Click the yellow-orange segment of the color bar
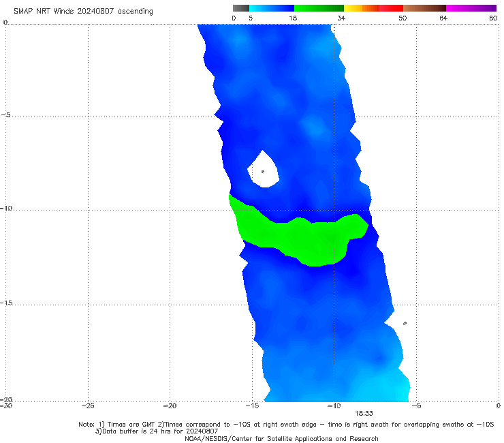Viewport: 504px width, 443px height. click(362, 8)
